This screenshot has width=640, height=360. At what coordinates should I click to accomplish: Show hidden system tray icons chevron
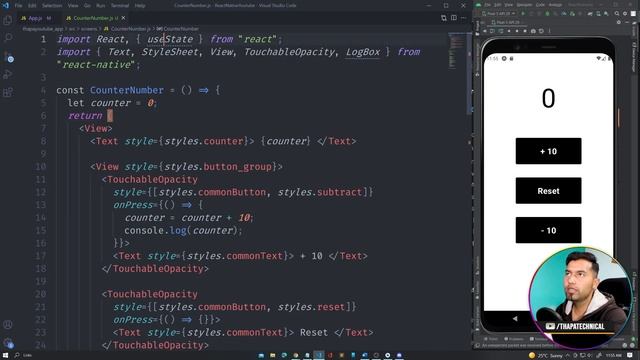(567, 355)
